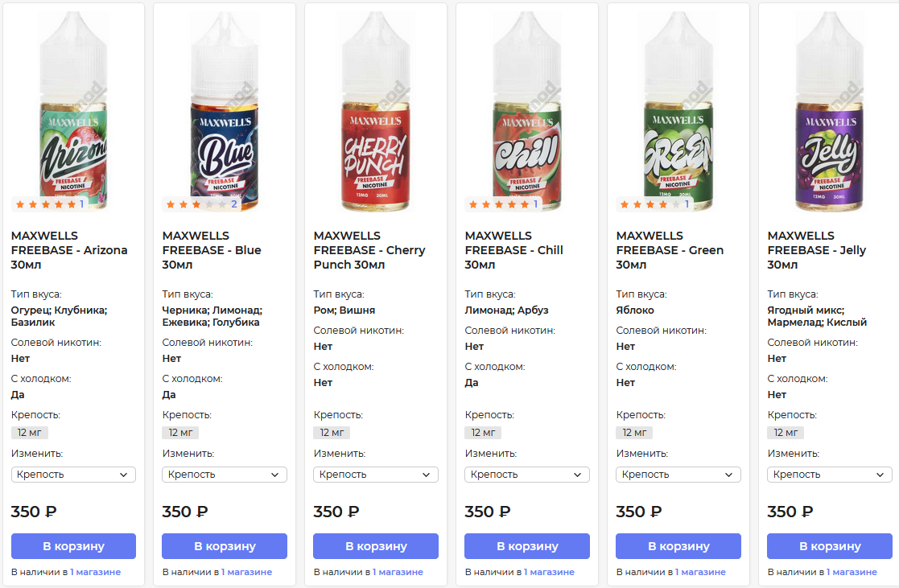The image size is (899, 588).
Task: Select the 12 мг strength tag on Chill
Action: tap(483, 433)
